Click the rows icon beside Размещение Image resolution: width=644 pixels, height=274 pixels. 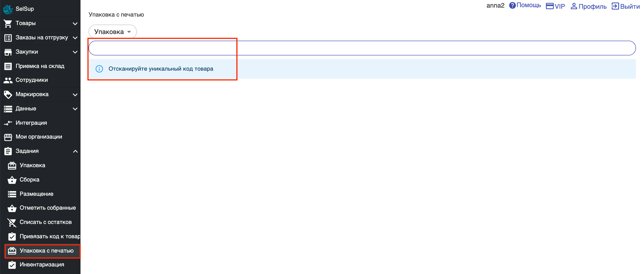point(12,194)
